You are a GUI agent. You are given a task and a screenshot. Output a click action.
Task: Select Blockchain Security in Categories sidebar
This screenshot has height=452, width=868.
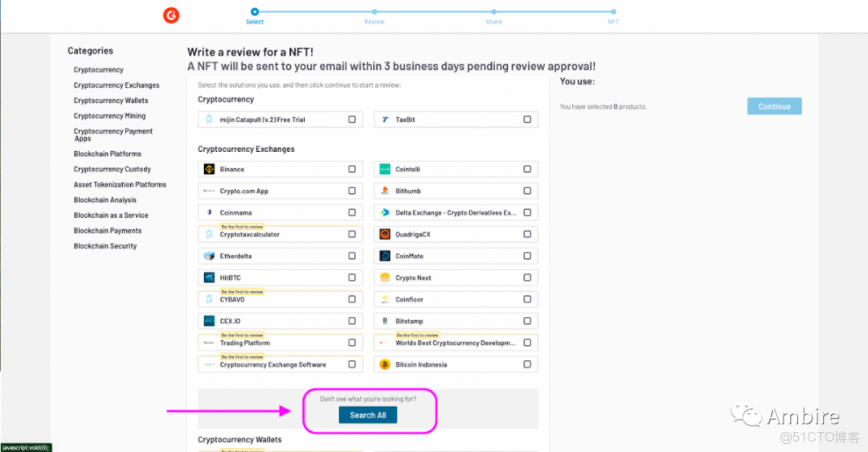click(x=105, y=246)
